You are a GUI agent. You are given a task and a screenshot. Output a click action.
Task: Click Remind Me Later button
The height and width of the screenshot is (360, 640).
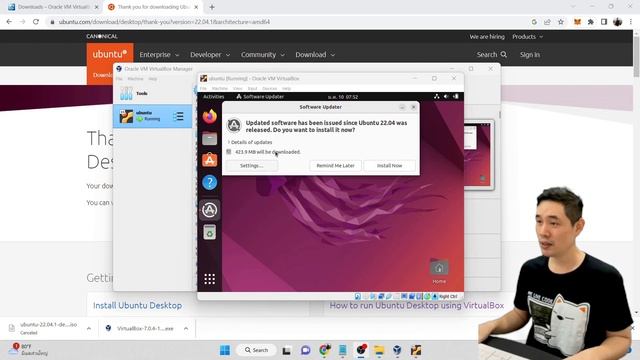click(336, 166)
